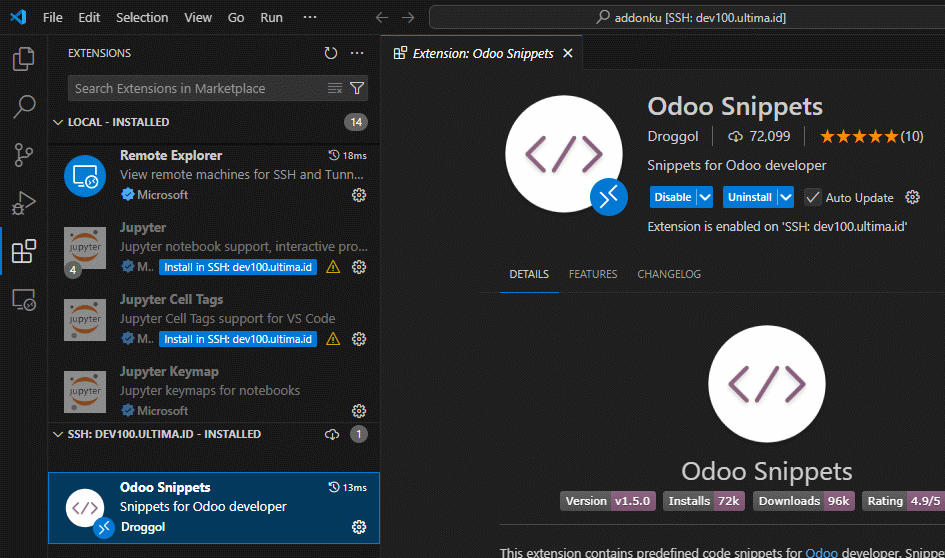This screenshot has height=558, width=945.
Task: Open the title bar overflow menu ellipsis
Action: tap(310, 17)
